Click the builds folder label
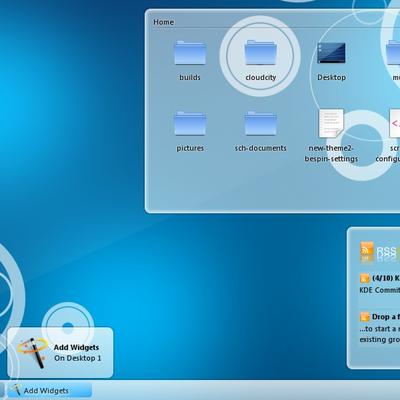 click(x=190, y=77)
